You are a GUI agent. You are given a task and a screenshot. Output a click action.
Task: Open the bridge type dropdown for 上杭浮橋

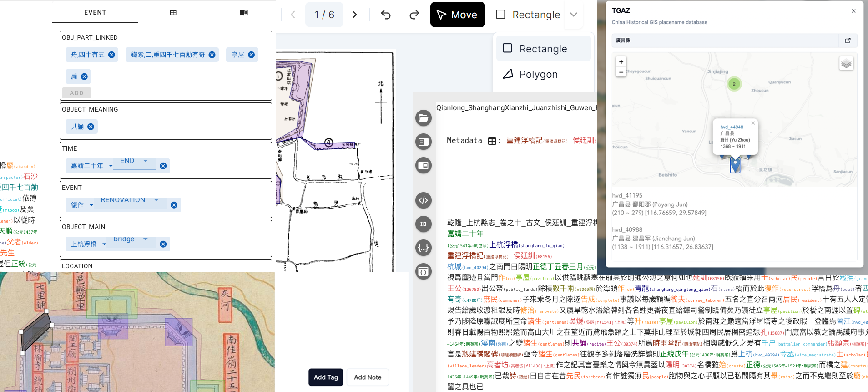pos(131,239)
